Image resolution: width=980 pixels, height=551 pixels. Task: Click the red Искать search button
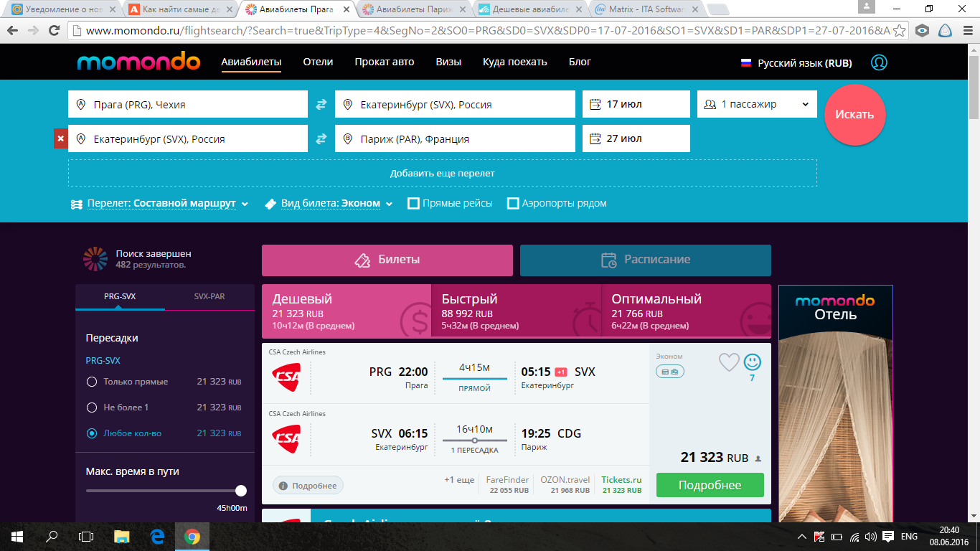(854, 115)
